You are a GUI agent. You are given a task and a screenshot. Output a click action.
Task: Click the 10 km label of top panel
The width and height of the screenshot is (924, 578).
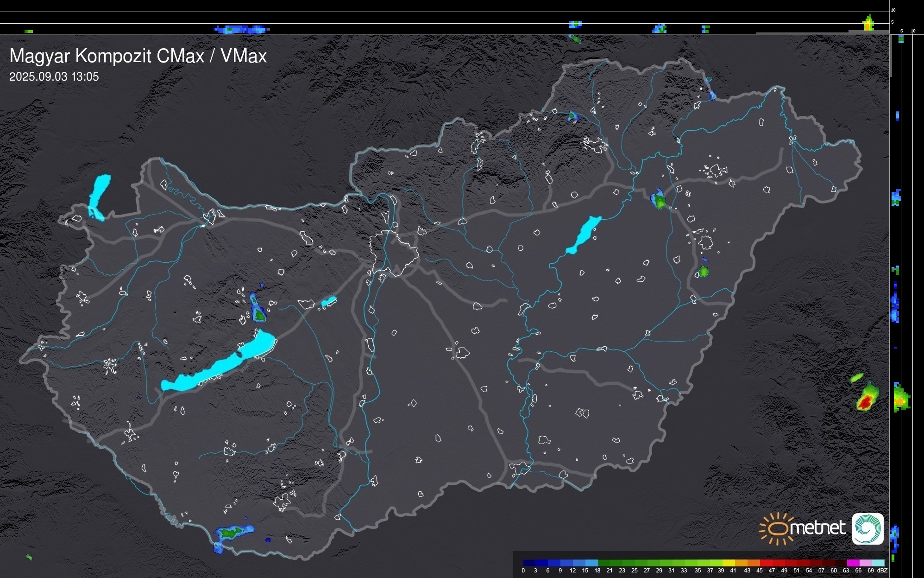893,10
